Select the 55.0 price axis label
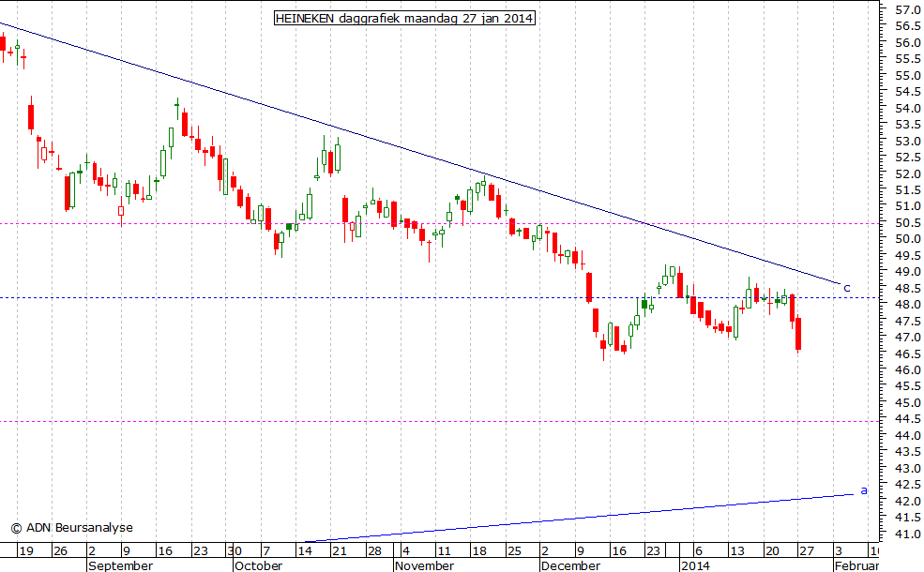 tap(908, 75)
